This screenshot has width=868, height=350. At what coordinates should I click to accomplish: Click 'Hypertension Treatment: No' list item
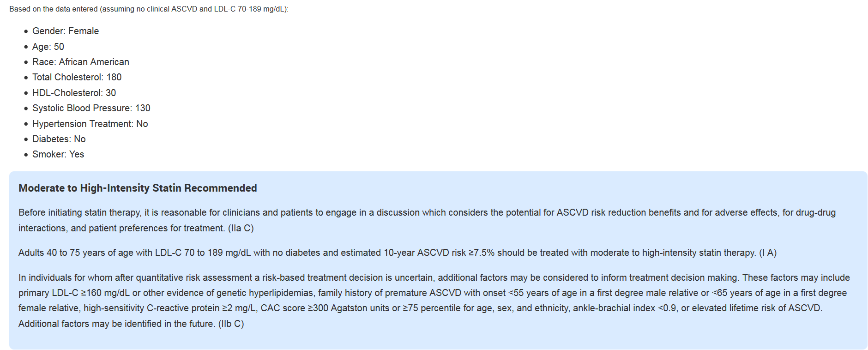point(90,124)
